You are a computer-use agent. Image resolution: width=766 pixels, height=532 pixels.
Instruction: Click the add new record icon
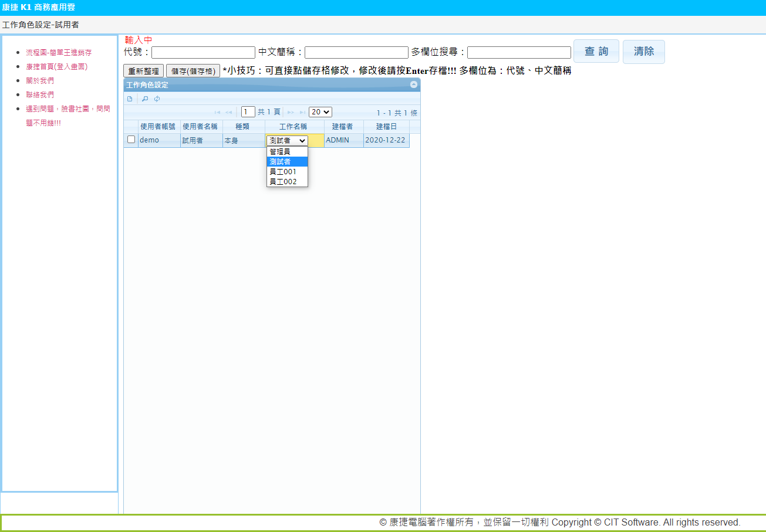click(x=130, y=99)
